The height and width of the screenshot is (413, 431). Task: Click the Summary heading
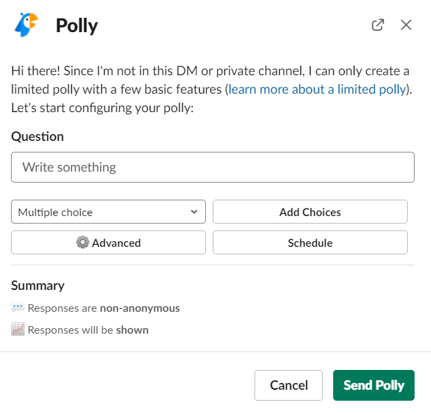38,286
